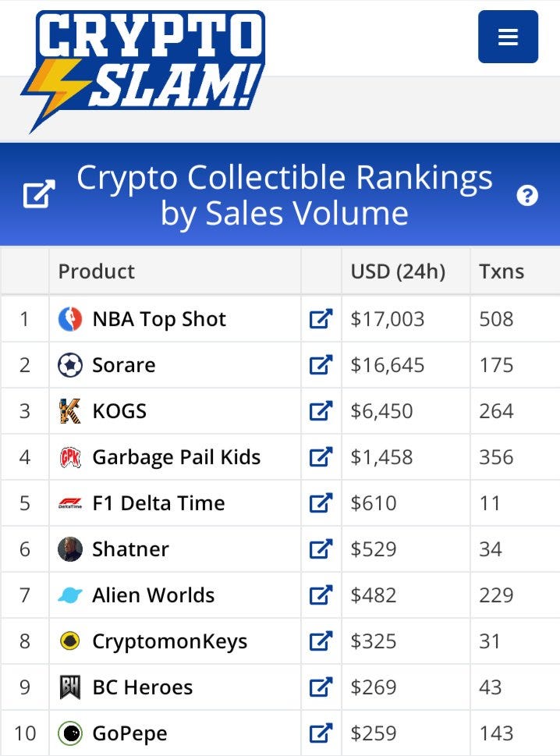Select the NBA Top Shot product name
Screen dimensions: 560x756
point(159,319)
